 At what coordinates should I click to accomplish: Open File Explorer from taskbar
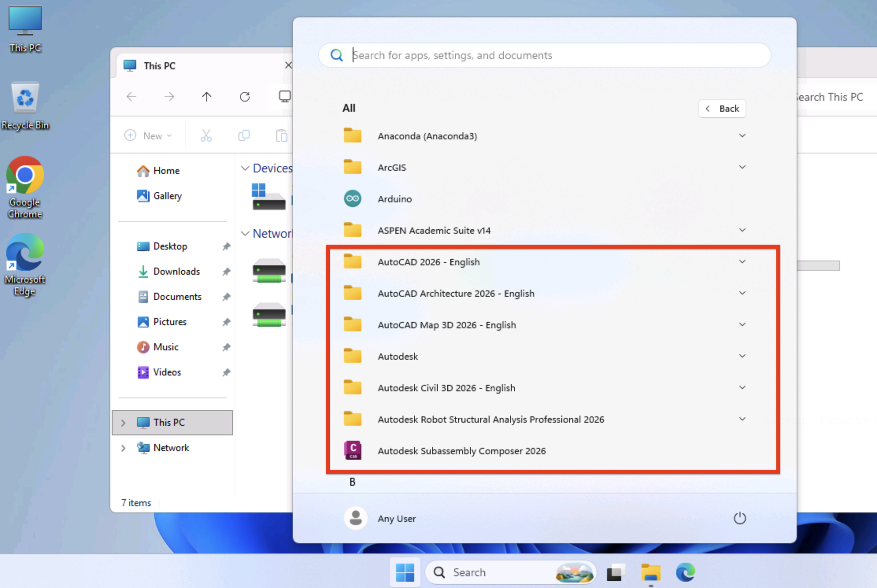651,572
